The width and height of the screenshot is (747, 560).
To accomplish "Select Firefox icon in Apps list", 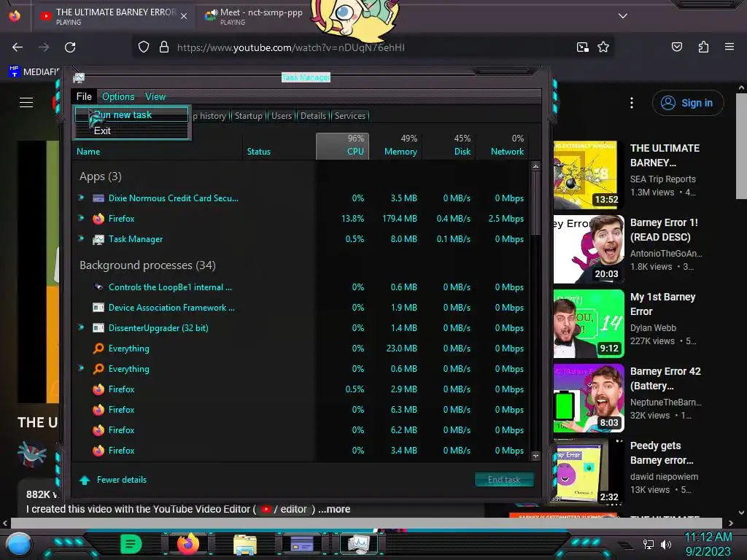I will pyautogui.click(x=98, y=219).
